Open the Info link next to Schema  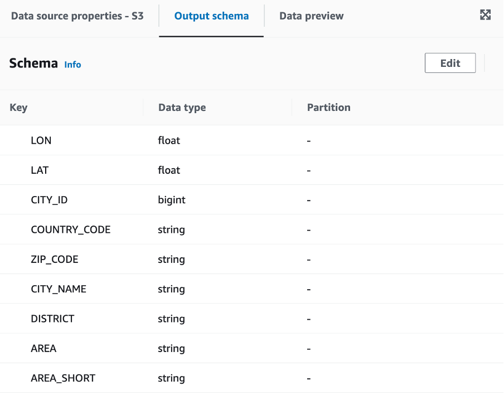(72, 65)
